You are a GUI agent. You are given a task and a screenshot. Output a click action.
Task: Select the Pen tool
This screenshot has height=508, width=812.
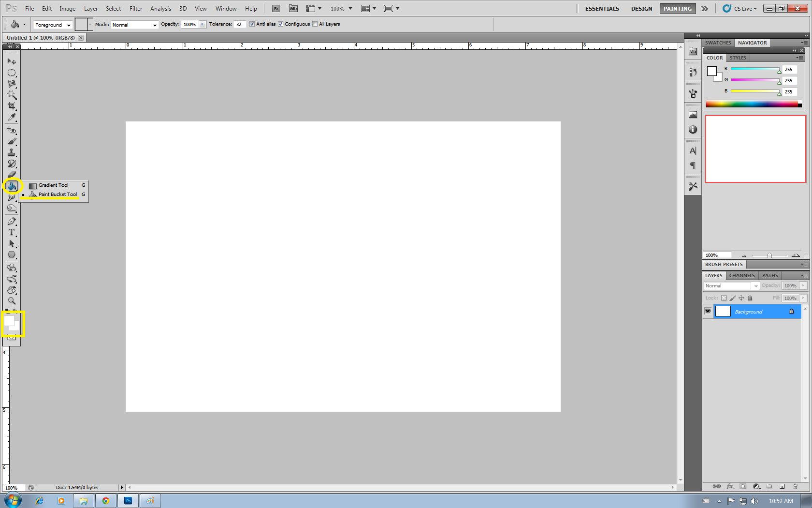click(12, 221)
